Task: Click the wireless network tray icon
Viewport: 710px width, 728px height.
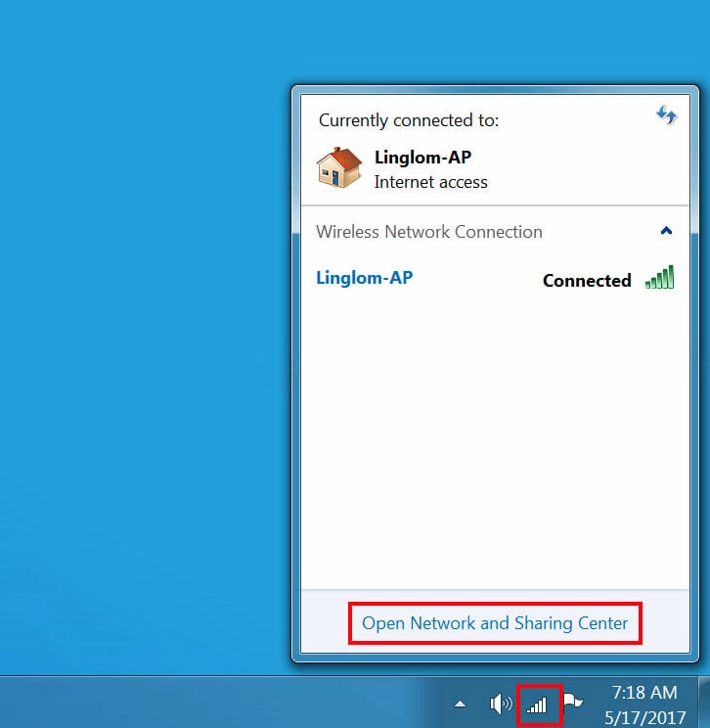Action: [537, 705]
